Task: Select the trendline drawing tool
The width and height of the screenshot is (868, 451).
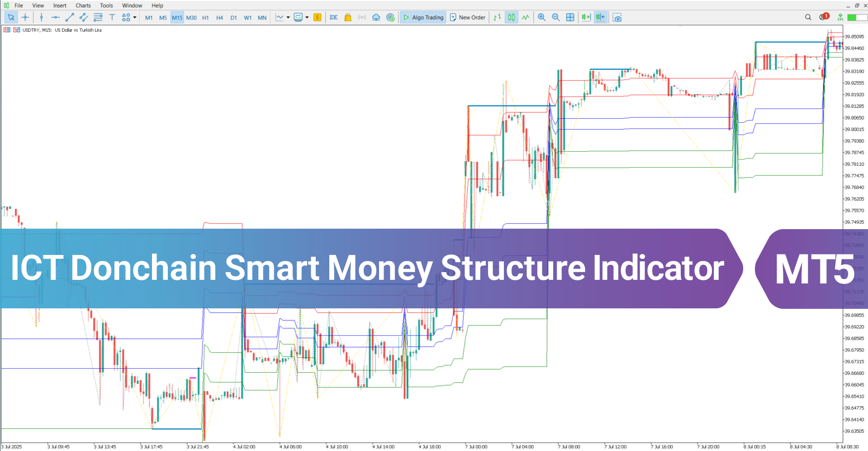Action: (69, 18)
